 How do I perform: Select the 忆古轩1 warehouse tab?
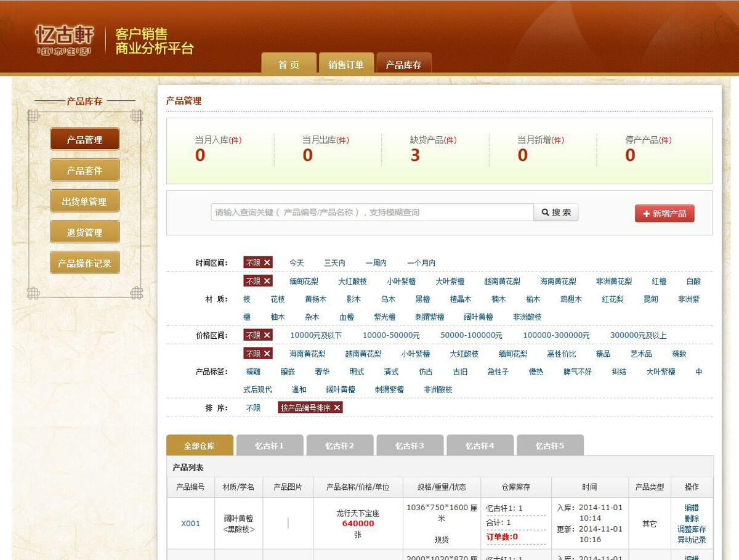pyautogui.click(x=270, y=445)
